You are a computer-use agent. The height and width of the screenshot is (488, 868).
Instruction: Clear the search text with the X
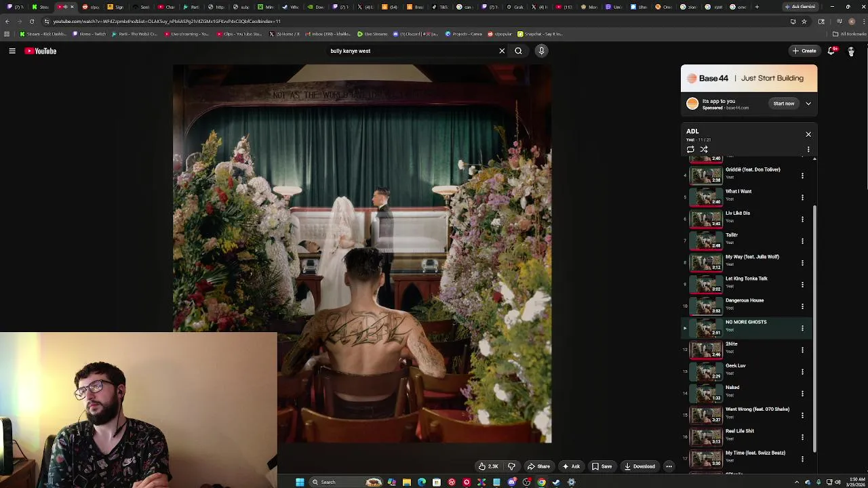click(x=502, y=51)
